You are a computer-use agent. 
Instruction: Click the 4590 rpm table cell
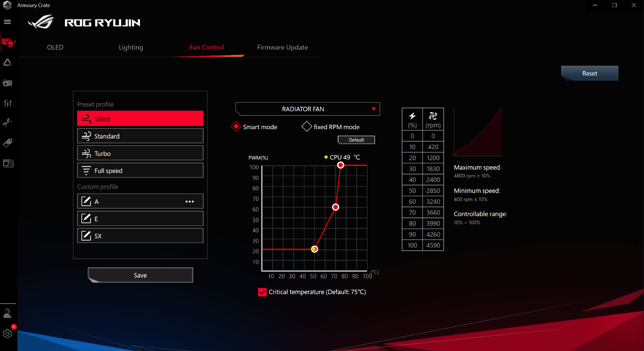pyautogui.click(x=433, y=245)
